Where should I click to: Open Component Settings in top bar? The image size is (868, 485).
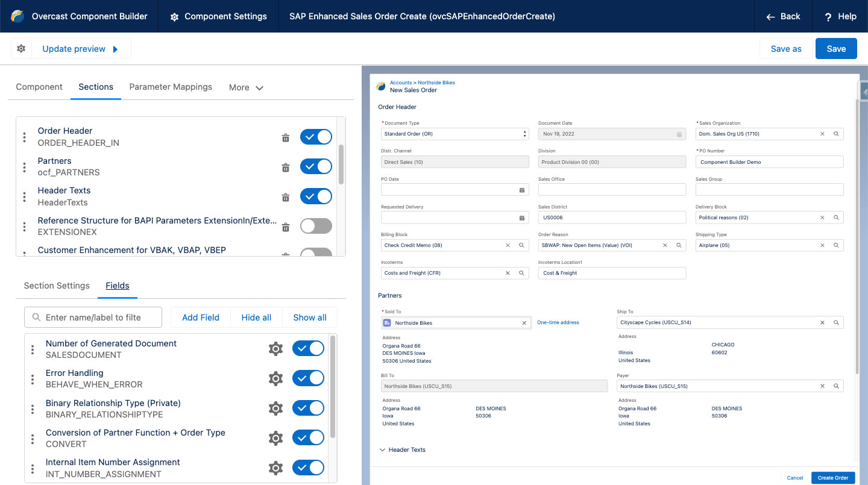[219, 16]
